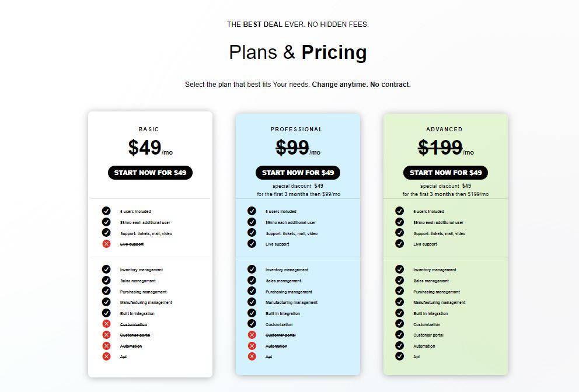This screenshot has height=392, width=579.
Task: Click the red X icon beside Customization in Basic
Action: point(106,324)
